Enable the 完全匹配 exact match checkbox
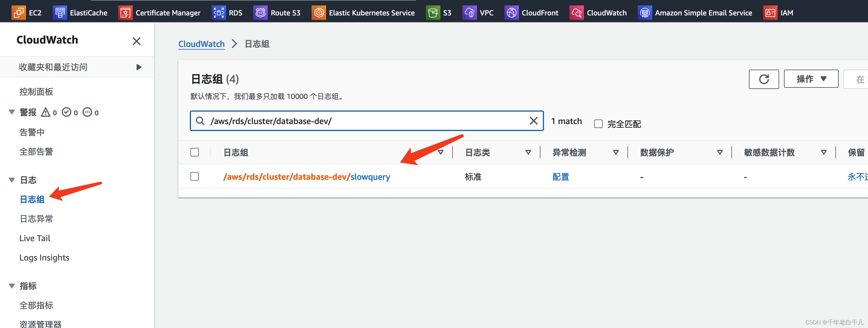Viewport: 868px width, 328px height. tap(598, 124)
